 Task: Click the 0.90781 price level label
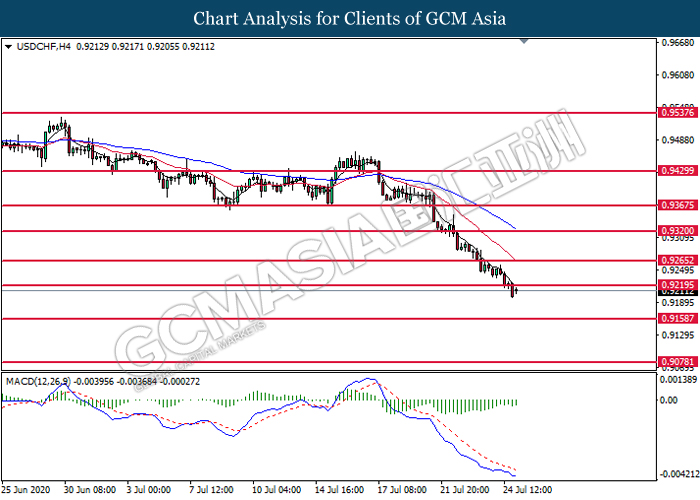[x=678, y=362]
